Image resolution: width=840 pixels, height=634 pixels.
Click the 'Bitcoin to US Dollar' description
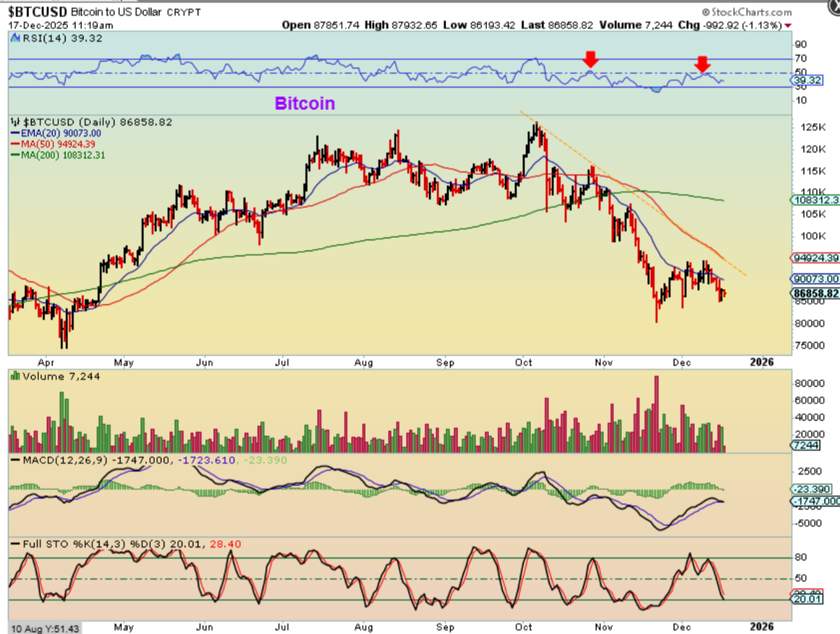coord(116,12)
